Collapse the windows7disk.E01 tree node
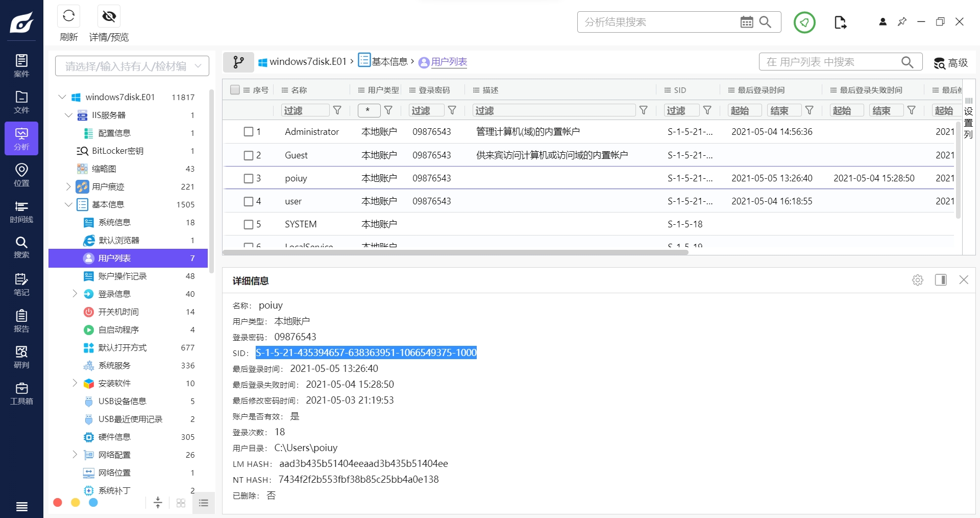The image size is (980, 518). [62, 97]
